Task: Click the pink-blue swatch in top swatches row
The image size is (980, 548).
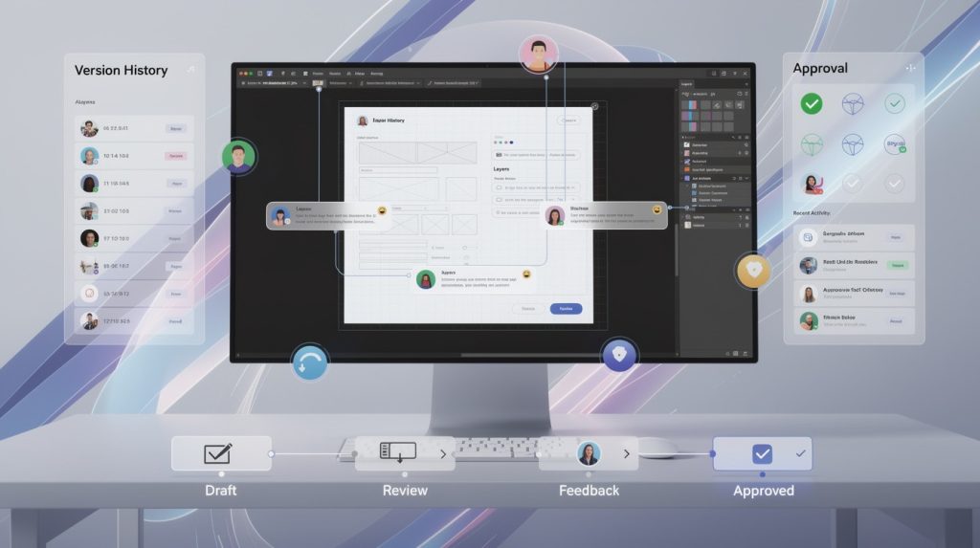Action: point(689,105)
